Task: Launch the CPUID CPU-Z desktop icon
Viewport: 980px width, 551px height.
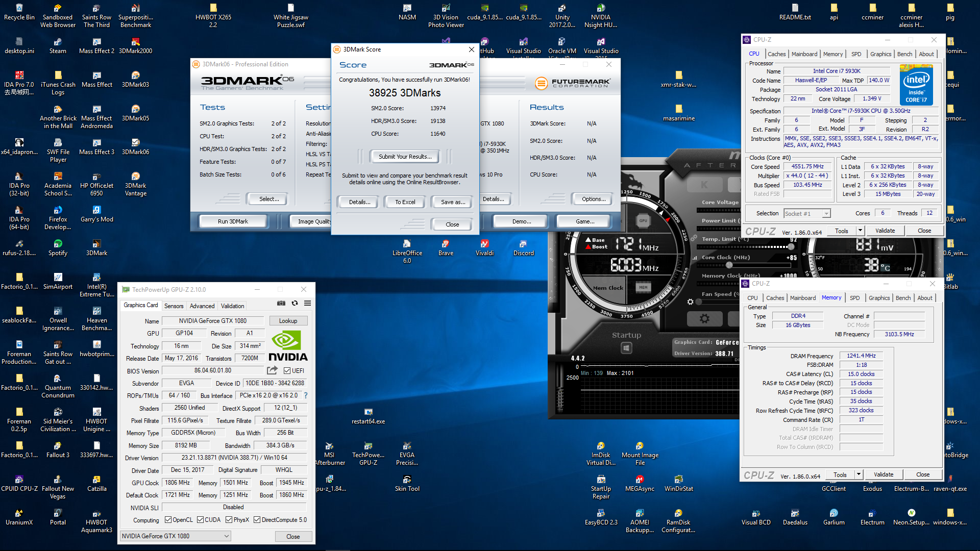Action: [x=19, y=484]
